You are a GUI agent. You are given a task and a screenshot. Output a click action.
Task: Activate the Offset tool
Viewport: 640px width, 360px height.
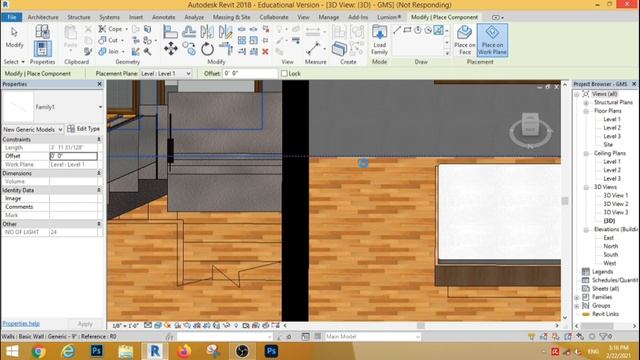[x=189, y=31]
